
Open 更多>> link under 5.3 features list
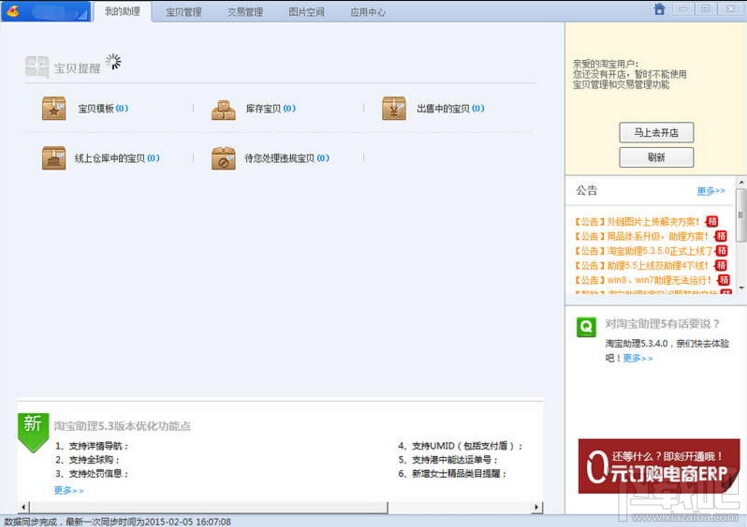tap(69, 490)
